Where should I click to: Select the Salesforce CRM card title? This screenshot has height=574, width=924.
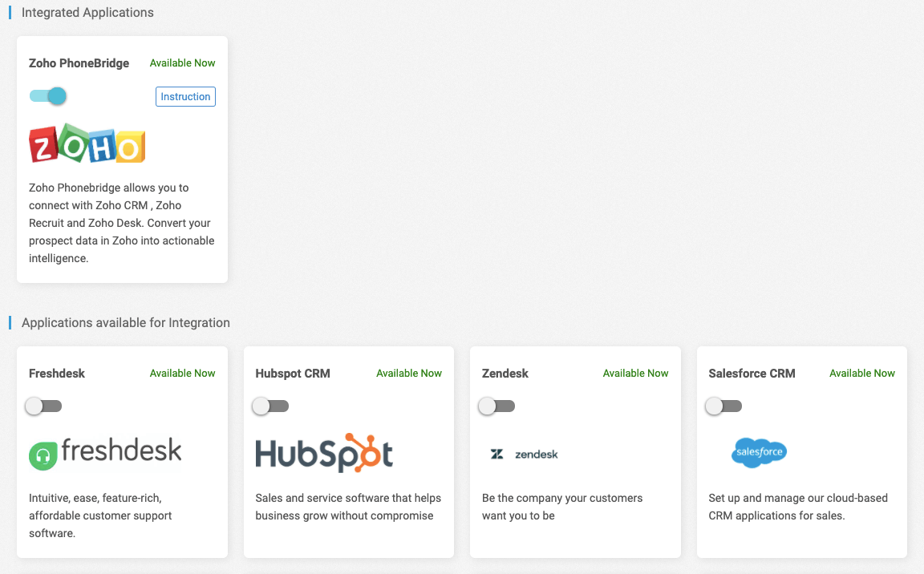click(752, 374)
